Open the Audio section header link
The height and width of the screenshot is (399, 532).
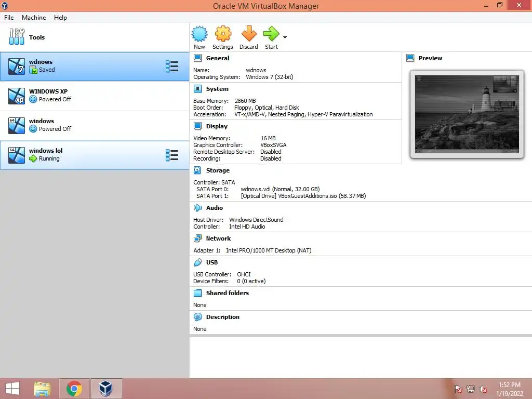(x=215, y=208)
